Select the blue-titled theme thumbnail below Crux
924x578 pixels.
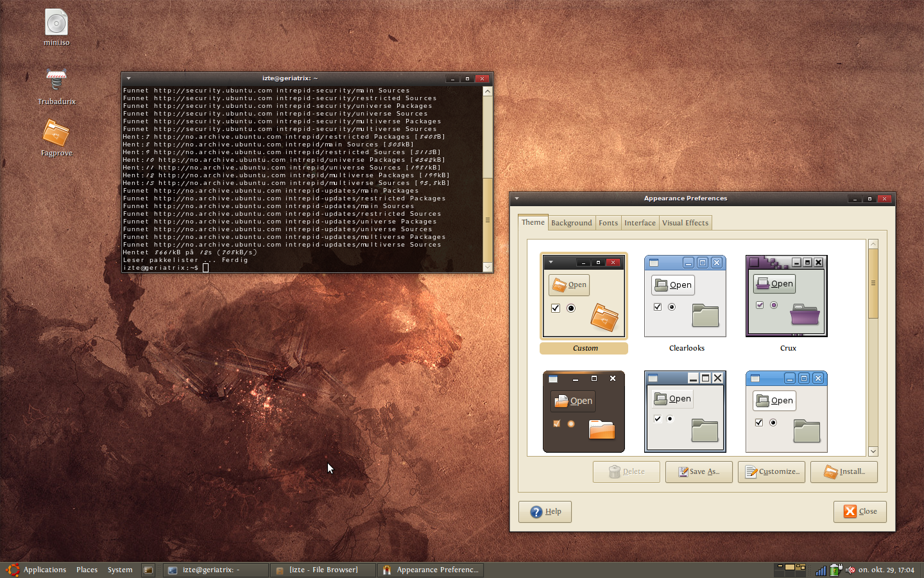787,412
